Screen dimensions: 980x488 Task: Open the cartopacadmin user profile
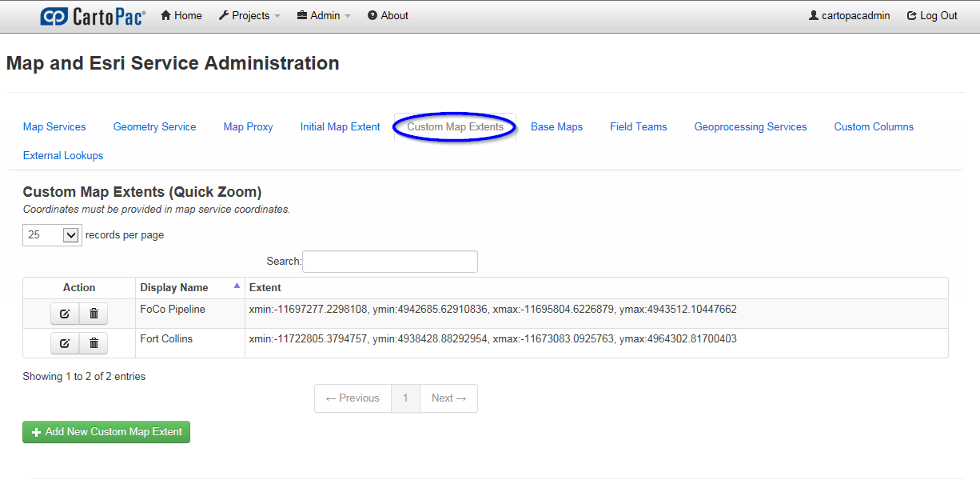[x=849, y=16]
